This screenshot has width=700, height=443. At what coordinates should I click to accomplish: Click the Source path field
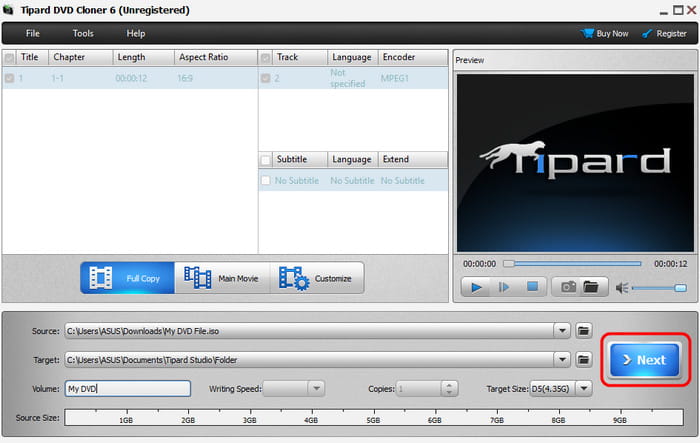click(309, 331)
